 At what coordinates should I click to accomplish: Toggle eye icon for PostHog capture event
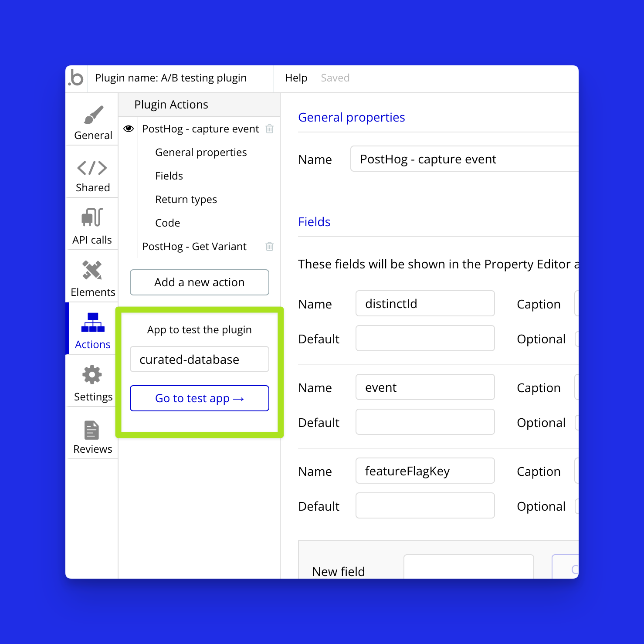129,129
